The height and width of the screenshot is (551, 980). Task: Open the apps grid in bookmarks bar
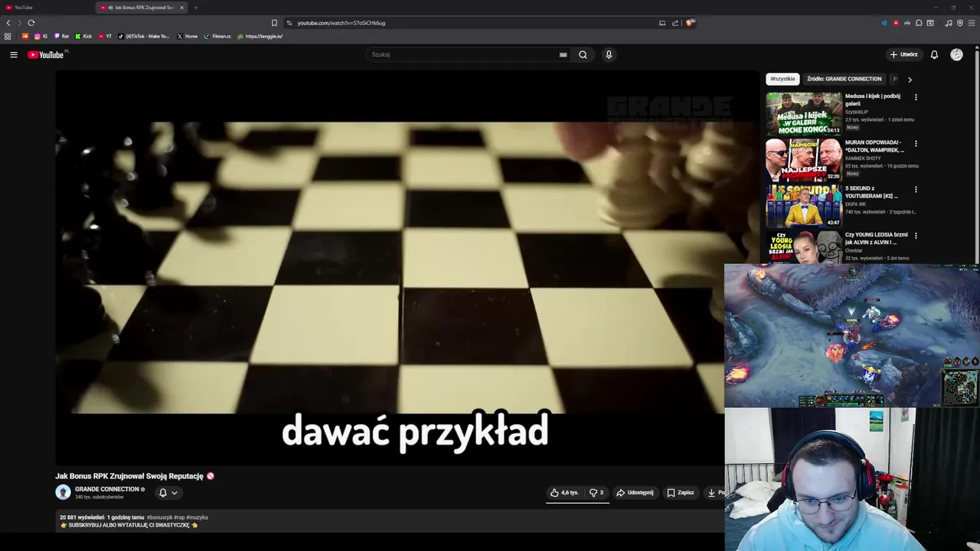tap(8, 36)
